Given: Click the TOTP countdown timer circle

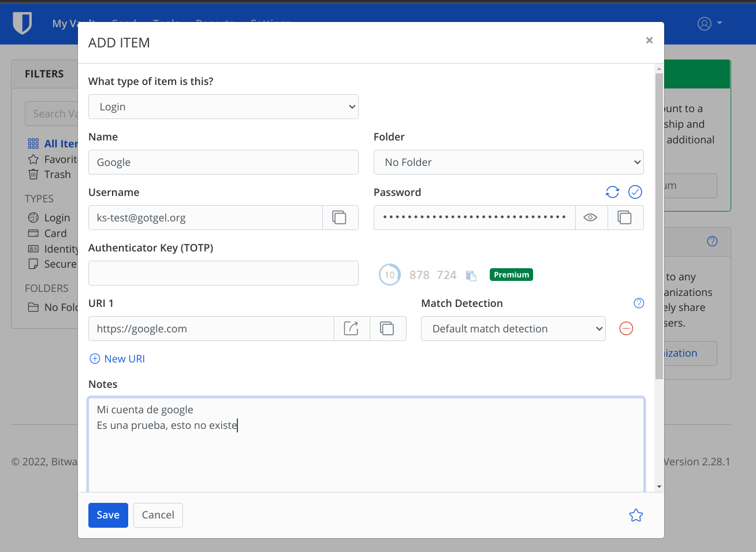Looking at the screenshot, I should click(x=390, y=275).
